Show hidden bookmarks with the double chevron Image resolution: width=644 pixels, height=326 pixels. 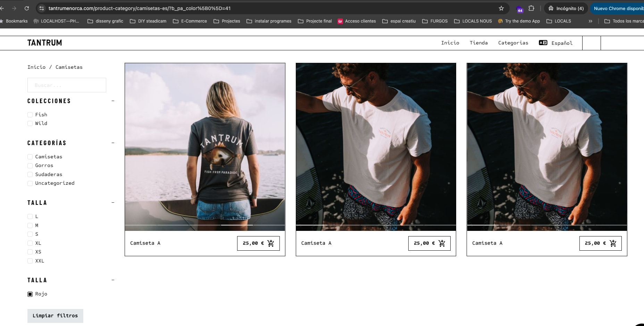point(590,21)
